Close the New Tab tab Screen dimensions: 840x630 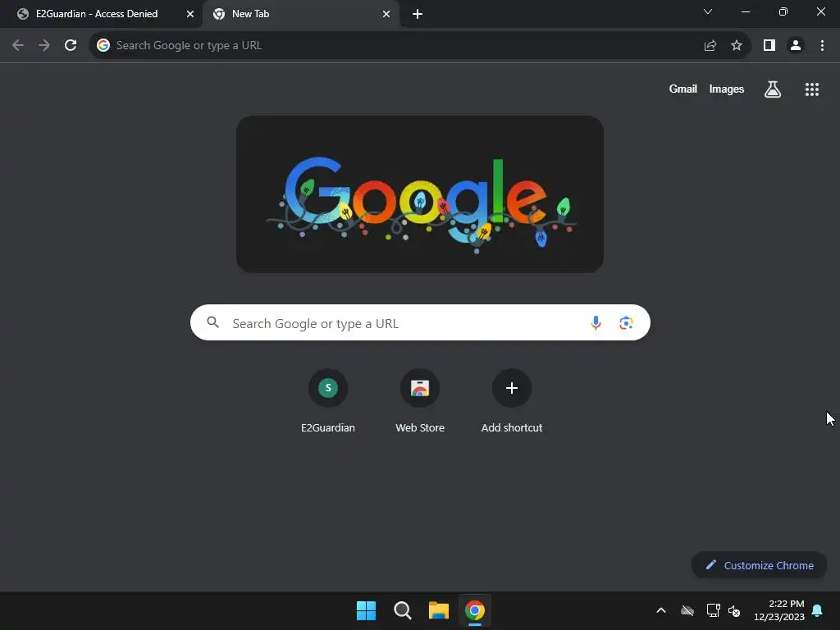[x=386, y=14]
